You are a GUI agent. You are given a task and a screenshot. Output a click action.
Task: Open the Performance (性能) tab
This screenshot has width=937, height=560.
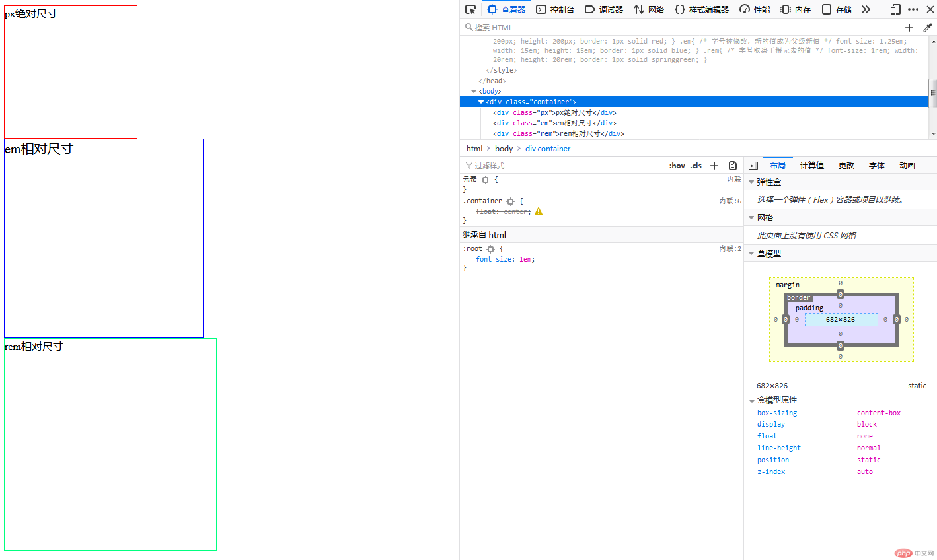point(755,9)
